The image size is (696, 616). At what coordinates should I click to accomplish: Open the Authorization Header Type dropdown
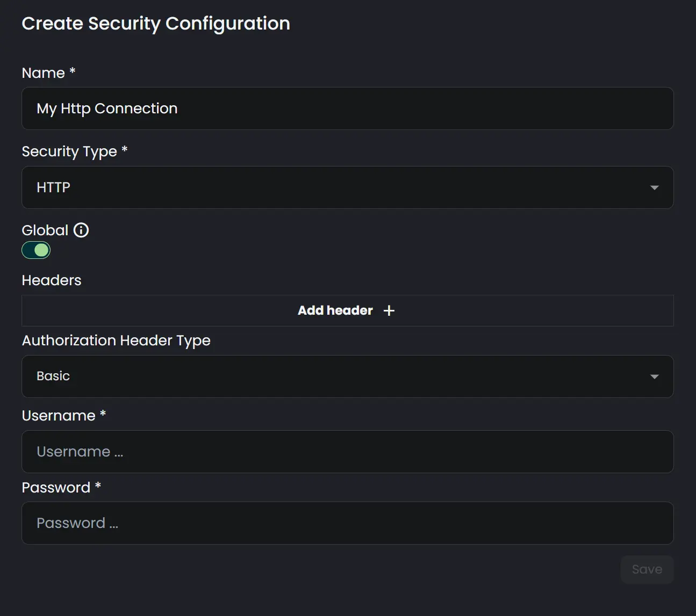347,376
